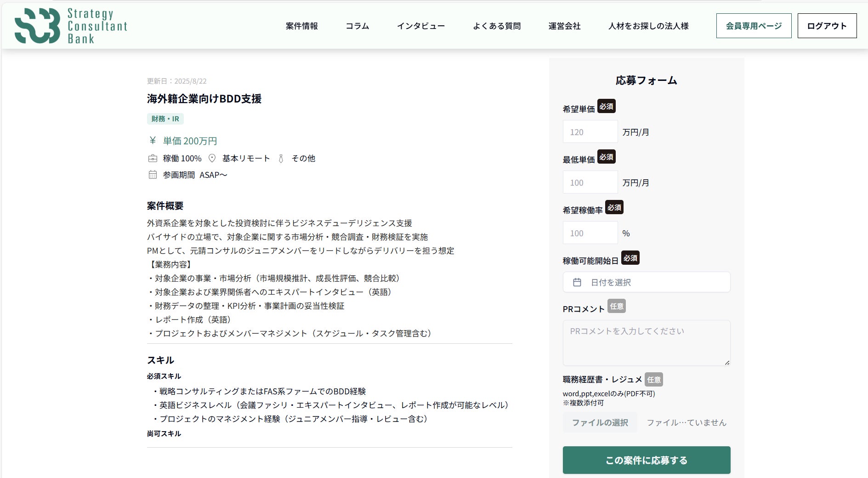Click the スキル heading
The height and width of the screenshot is (478, 868).
pyautogui.click(x=160, y=360)
